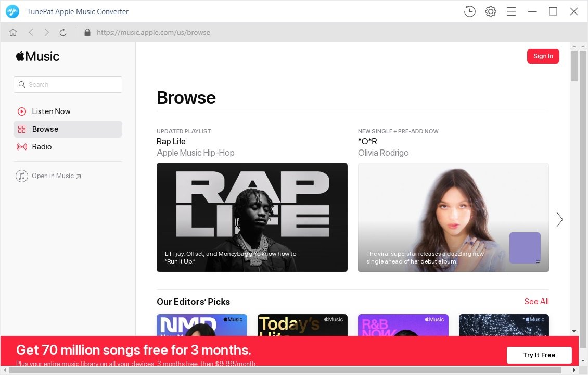Click the Try It Free button
588x375 pixels.
coord(539,355)
